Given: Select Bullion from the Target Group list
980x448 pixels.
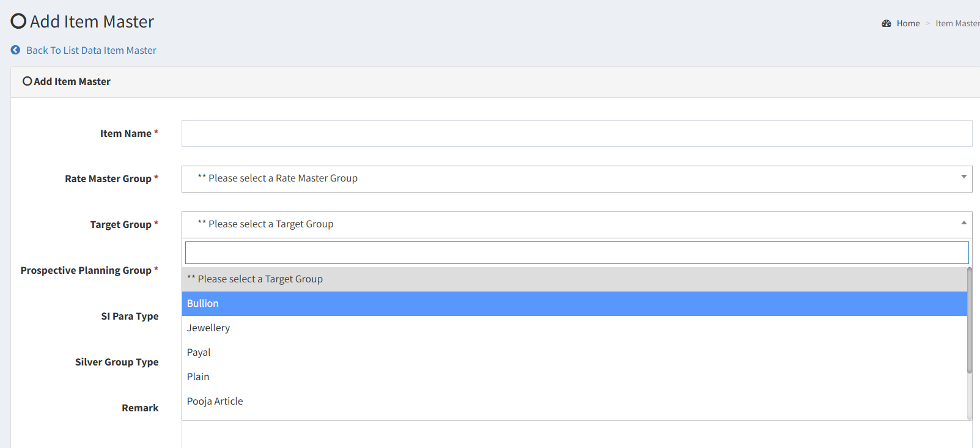Looking at the screenshot, I should (x=574, y=304).
